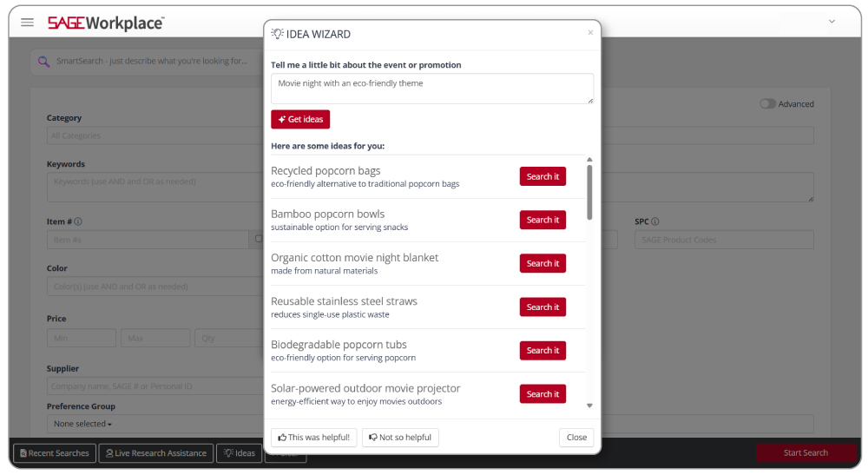Open the All Categories dropdown
868x475 pixels.
point(156,135)
